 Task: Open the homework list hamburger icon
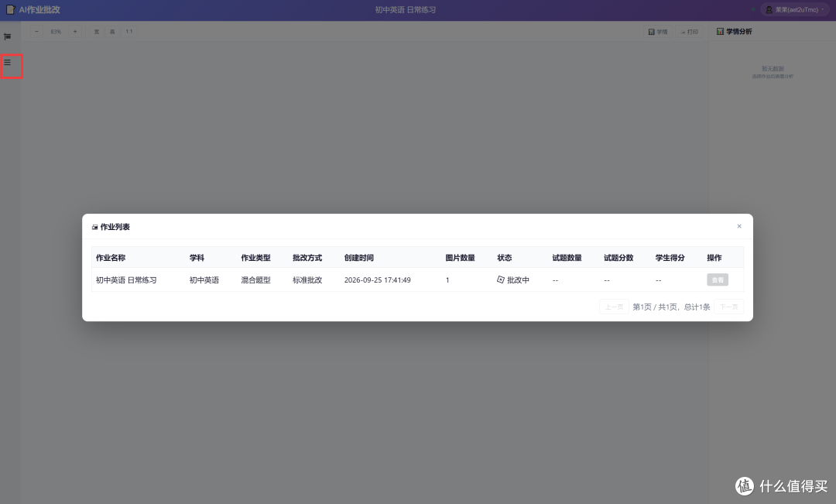pos(8,63)
